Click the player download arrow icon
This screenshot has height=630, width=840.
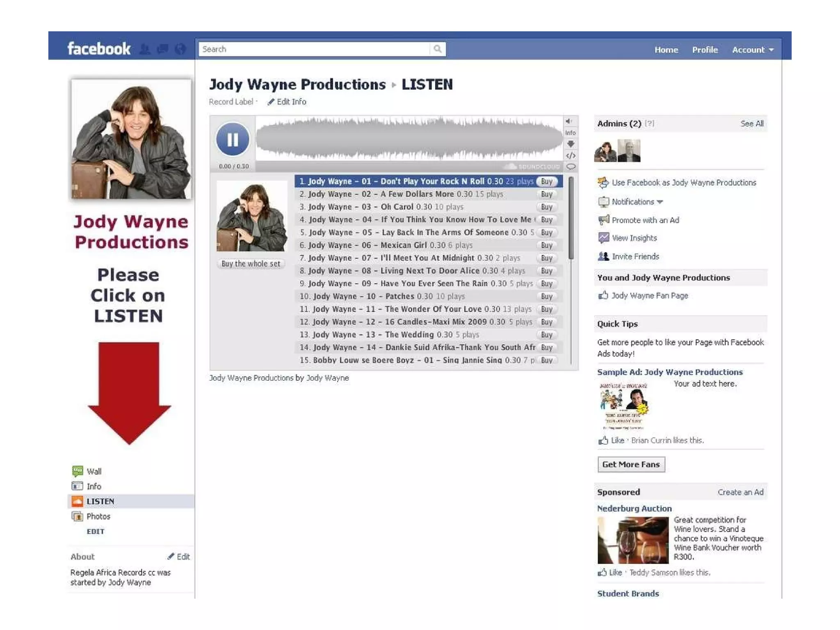pos(571,144)
